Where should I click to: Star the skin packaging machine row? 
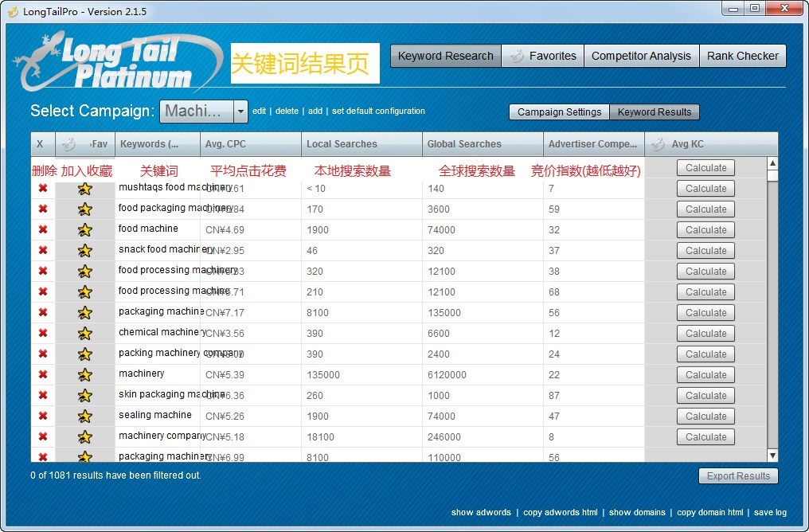85,395
